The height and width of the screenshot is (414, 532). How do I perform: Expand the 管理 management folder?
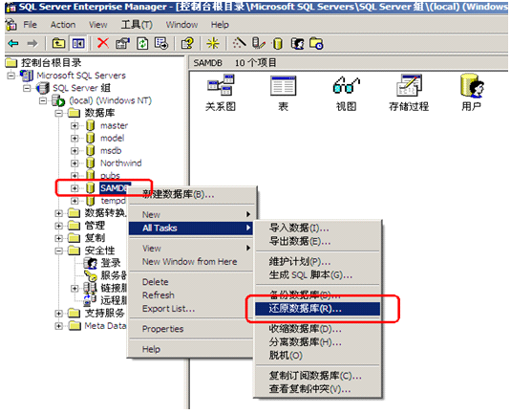pos(58,226)
